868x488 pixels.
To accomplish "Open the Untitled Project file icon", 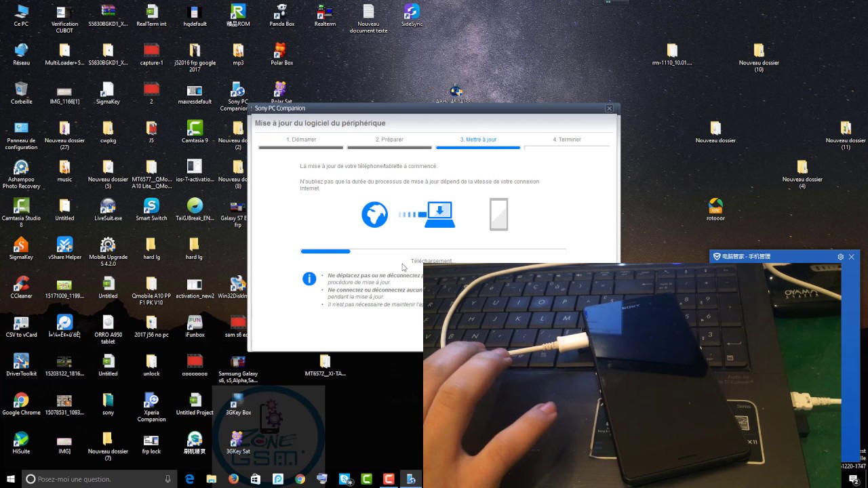I will [195, 404].
